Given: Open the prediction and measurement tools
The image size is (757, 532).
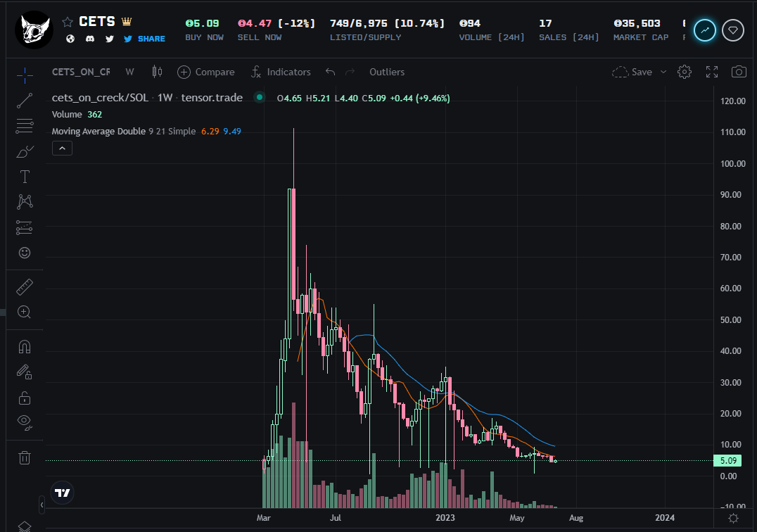Looking at the screenshot, I should pos(25,227).
